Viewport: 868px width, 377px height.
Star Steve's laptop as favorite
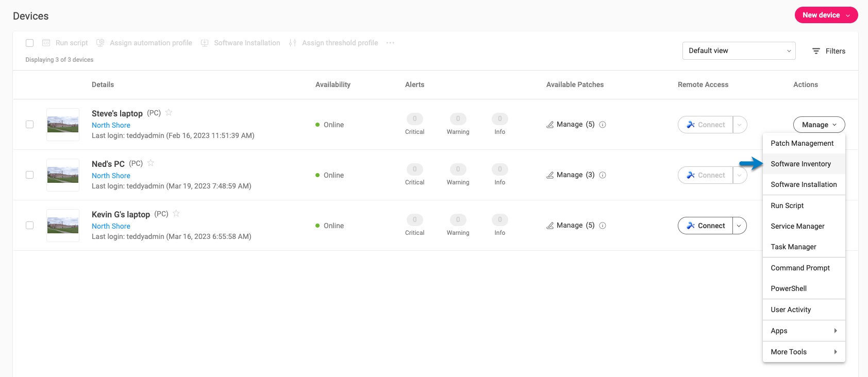pos(169,112)
